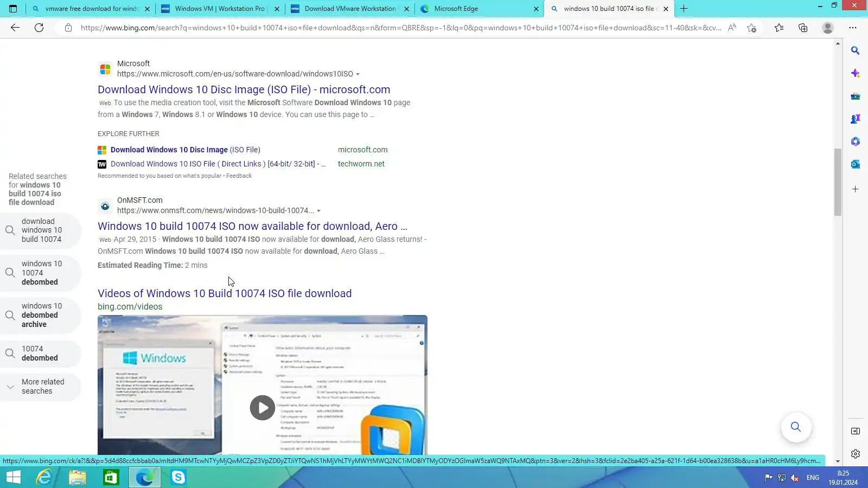
Task: Open File Explorer from taskbar
Action: [x=78, y=477]
